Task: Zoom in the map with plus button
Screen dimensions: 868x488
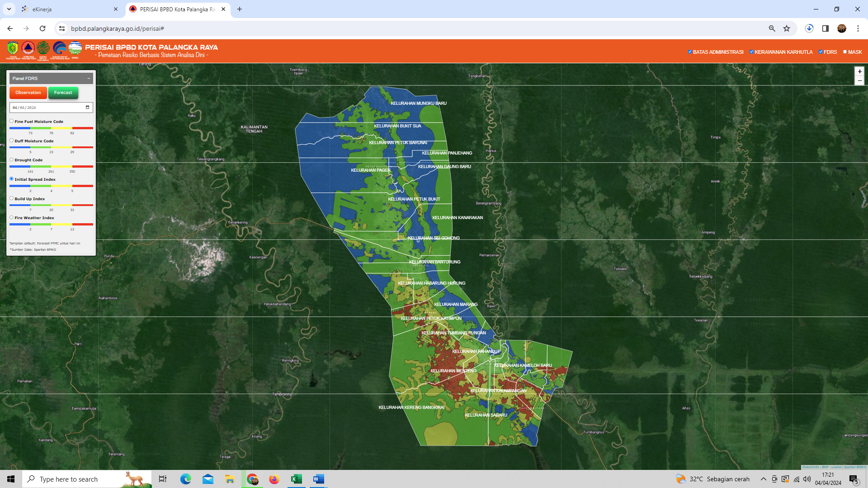Action: pos(859,71)
